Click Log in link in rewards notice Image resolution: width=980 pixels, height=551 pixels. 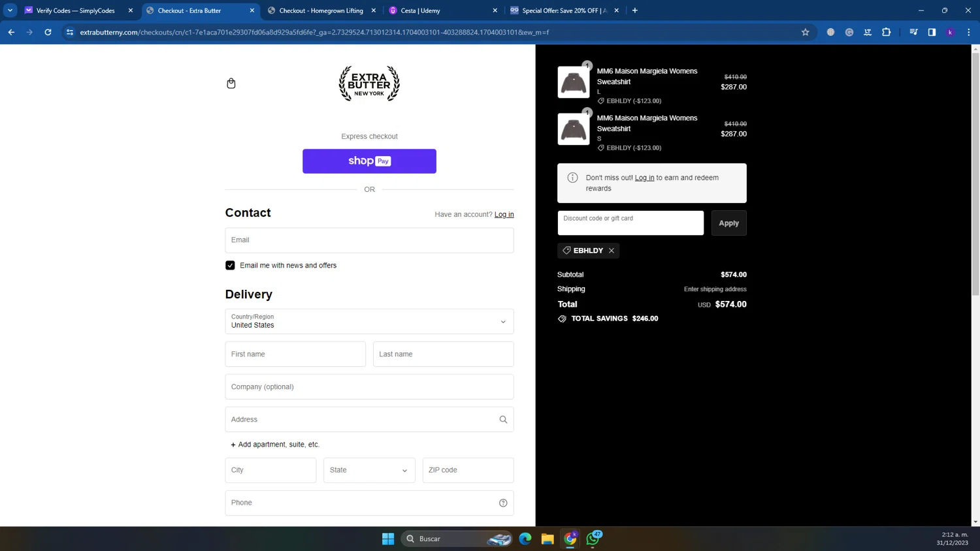pyautogui.click(x=644, y=178)
